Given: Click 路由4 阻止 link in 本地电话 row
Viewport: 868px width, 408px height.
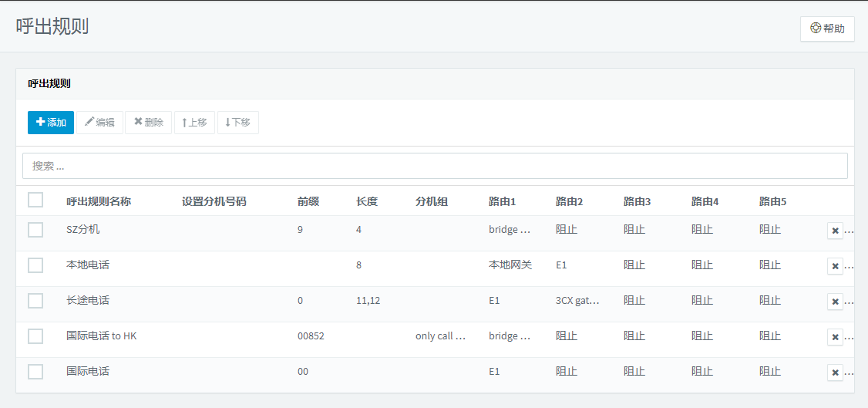Looking at the screenshot, I should click(702, 265).
